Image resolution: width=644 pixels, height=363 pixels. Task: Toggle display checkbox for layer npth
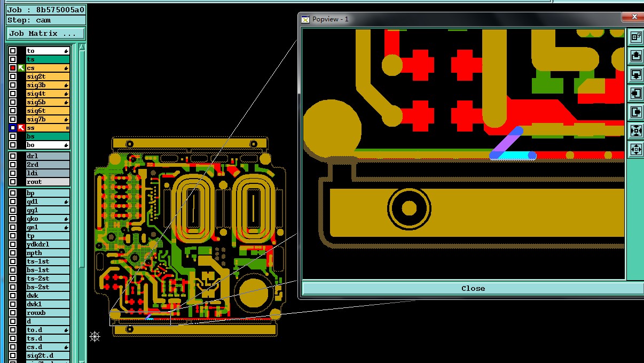(13, 253)
